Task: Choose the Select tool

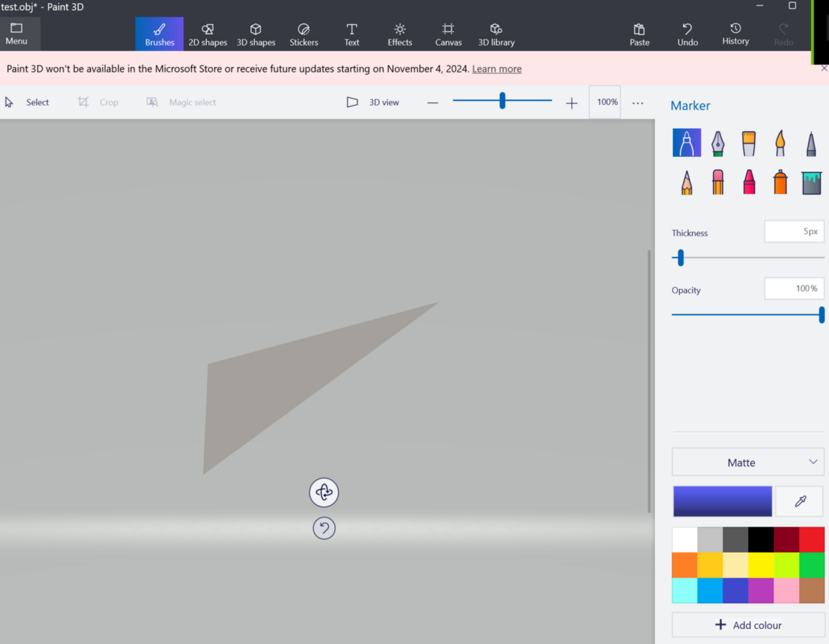Action: click(27, 102)
